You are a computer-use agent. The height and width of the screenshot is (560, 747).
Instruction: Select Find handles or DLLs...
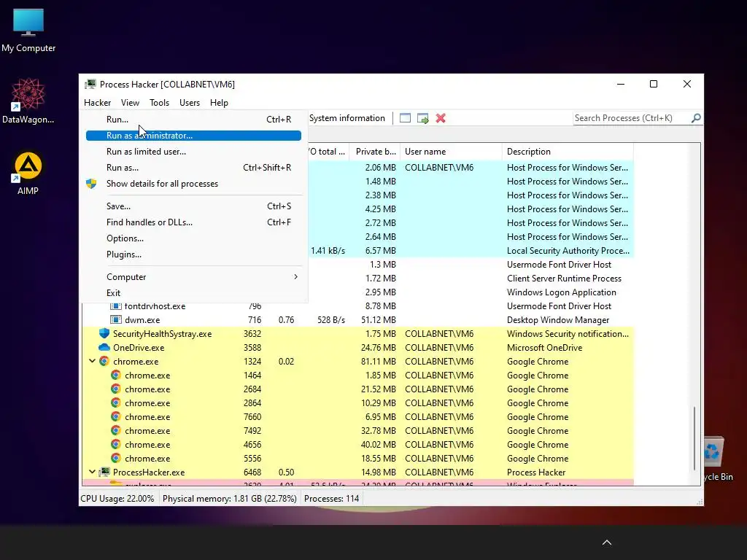[x=193, y=222]
